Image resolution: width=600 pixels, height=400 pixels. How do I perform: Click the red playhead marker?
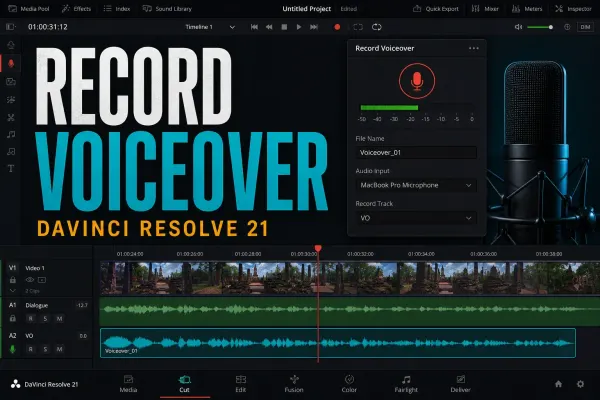[x=318, y=249]
